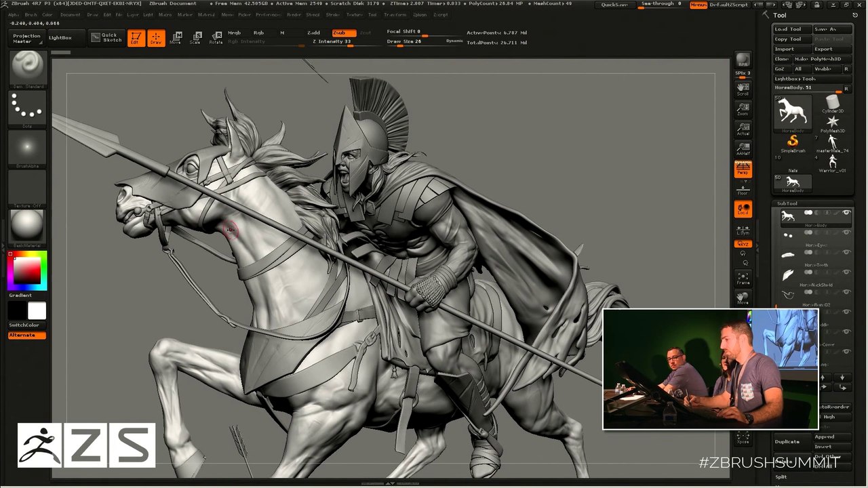Open the brush alpha picker
Image resolution: width=868 pixels, height=488 pixels.
[x=27, y=148]
